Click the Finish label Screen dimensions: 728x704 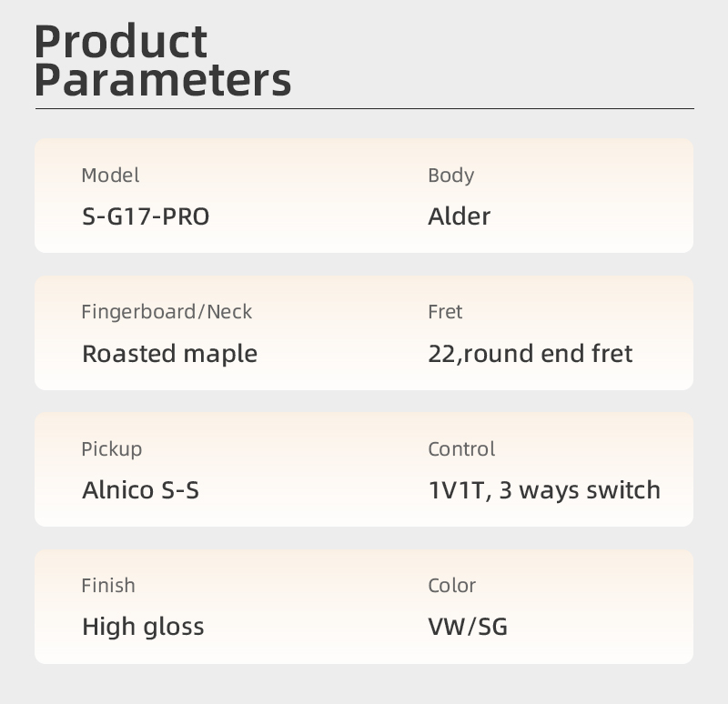tap(108, 586)
